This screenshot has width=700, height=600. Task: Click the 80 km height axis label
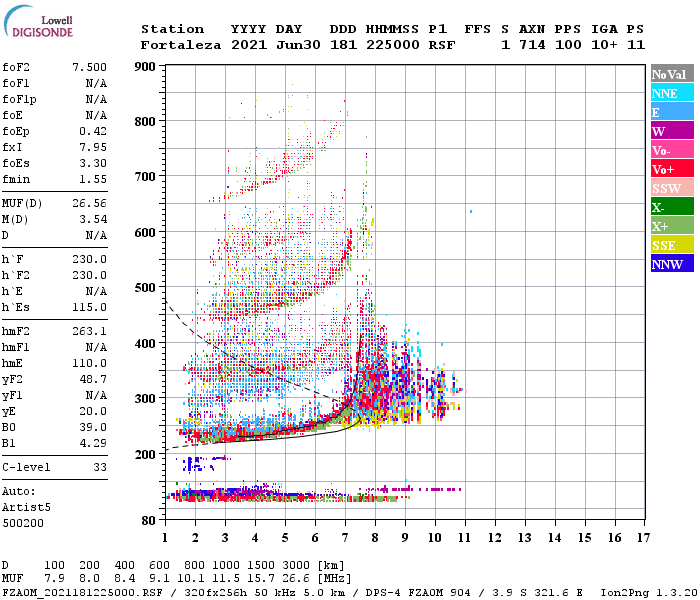click(x=148, y=521)
